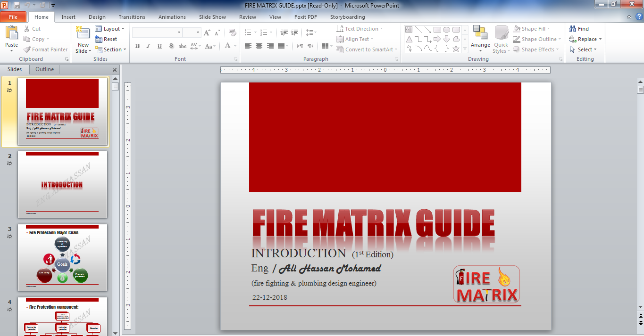This screenshot has width=644, height=336.
Task: Click the Strikethrough icon
Action: (x=182, y=46)
